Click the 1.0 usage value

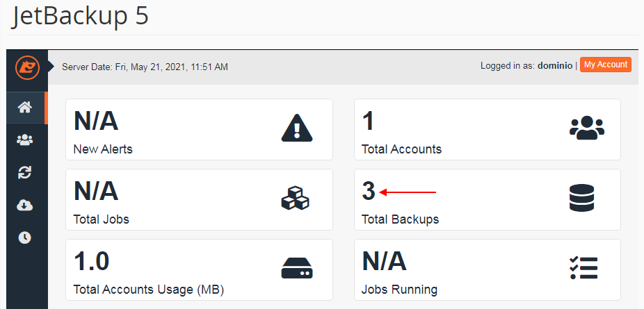tap(91, 262)
